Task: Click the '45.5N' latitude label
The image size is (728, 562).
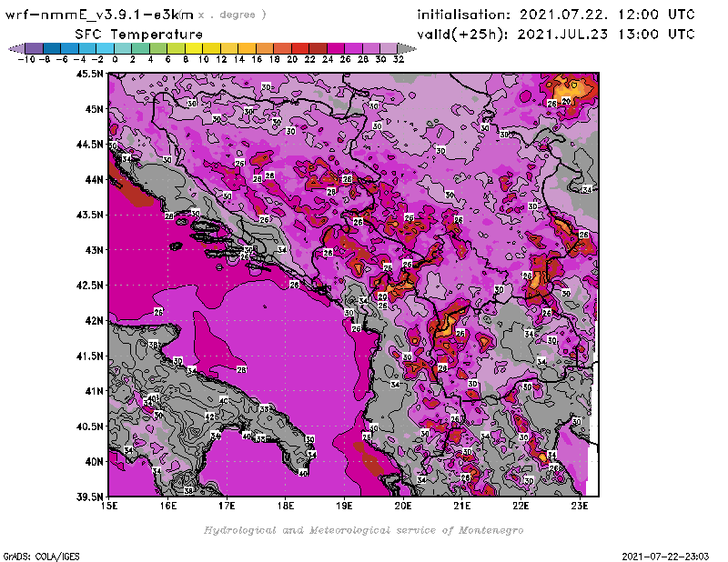Action: point(89,74)
